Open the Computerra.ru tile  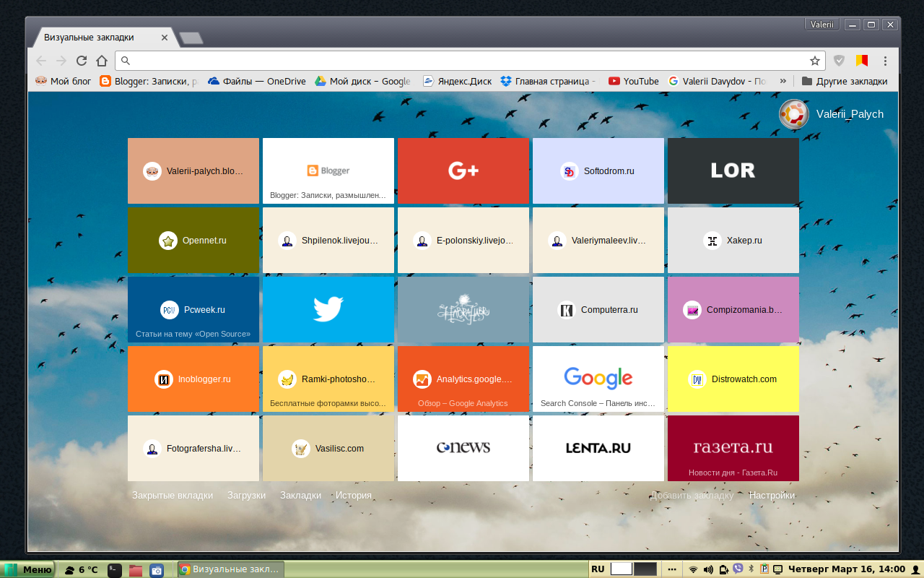coord(598,310)
